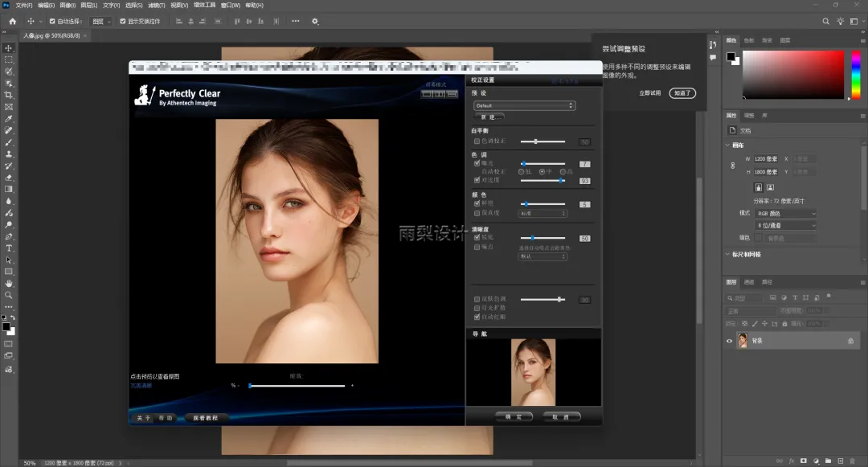Select the 高 auto-correction radio button

pos(561,171)
